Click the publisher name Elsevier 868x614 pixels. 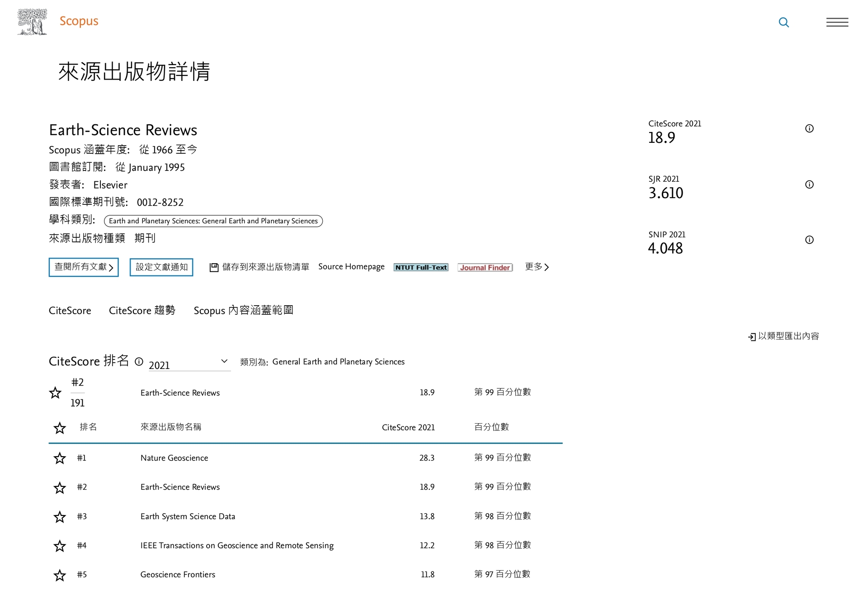(110, 185)
